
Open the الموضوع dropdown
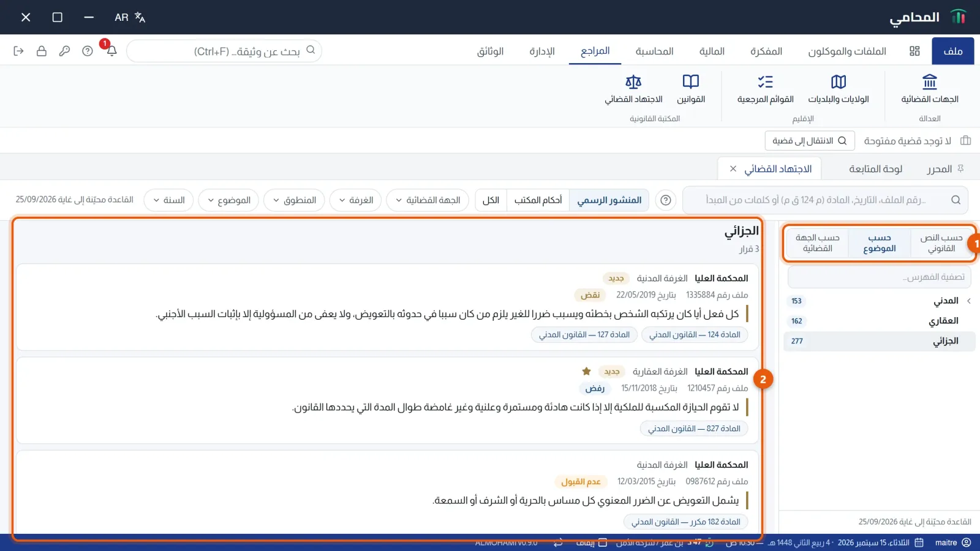(x=228, y=200)
